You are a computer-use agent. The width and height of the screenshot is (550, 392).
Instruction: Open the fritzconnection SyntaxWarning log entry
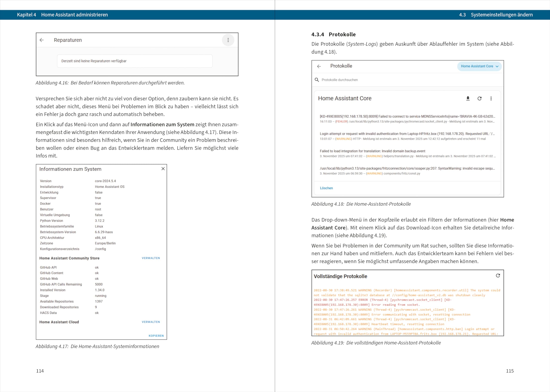407,171
